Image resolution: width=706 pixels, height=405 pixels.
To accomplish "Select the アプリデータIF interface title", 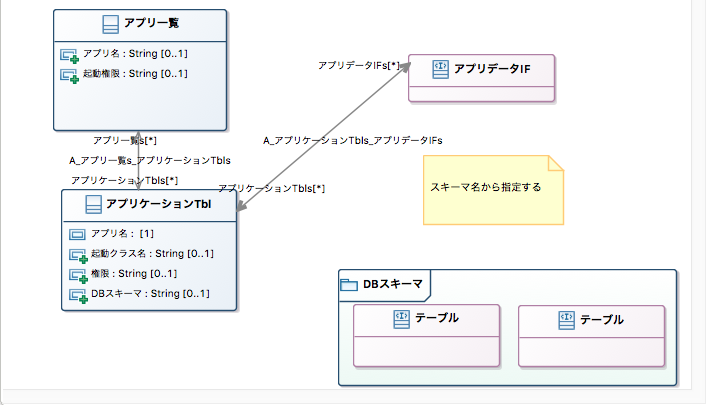I will tap(492, 69).
